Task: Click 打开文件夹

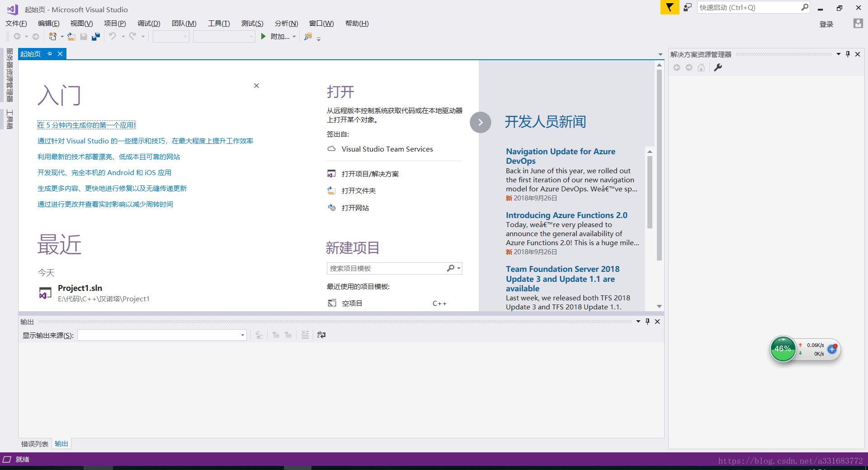Action: tap(359, 190)
